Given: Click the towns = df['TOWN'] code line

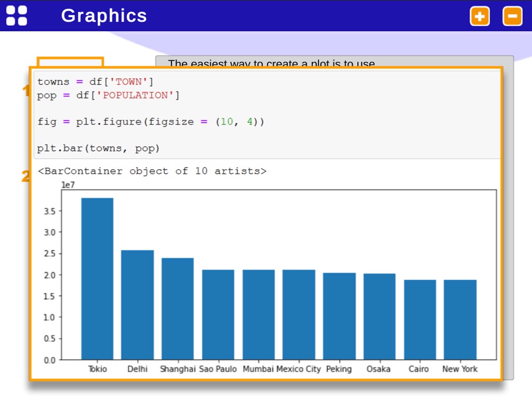Looking at the screenshot, I should (95, 82).
